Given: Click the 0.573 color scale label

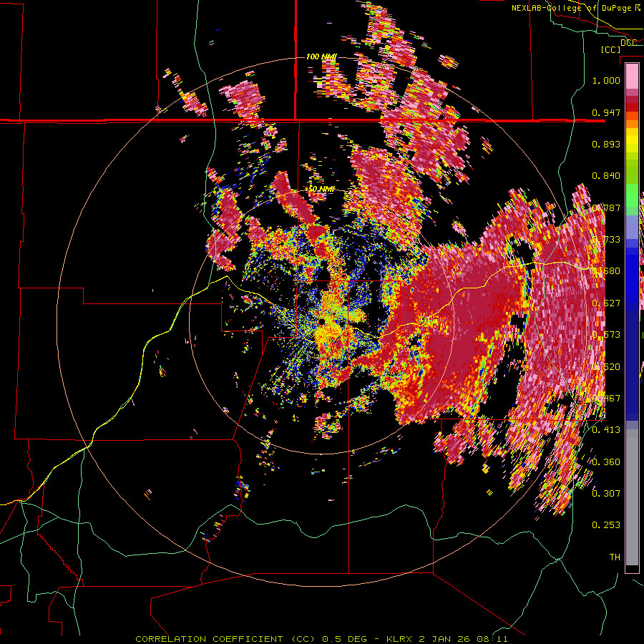Looking at the screenshot, I should point(606,335).
